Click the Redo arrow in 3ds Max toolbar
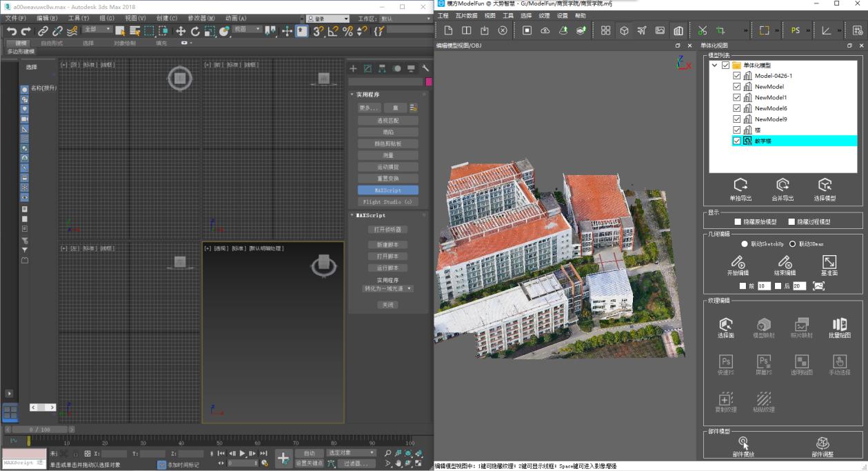Viewport: 868px width, 471px height. pyautogui.click(x=26, y=31)
